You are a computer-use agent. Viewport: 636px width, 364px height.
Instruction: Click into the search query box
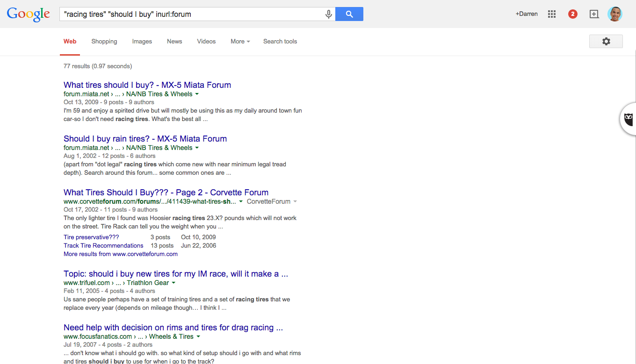coord(192,14)
